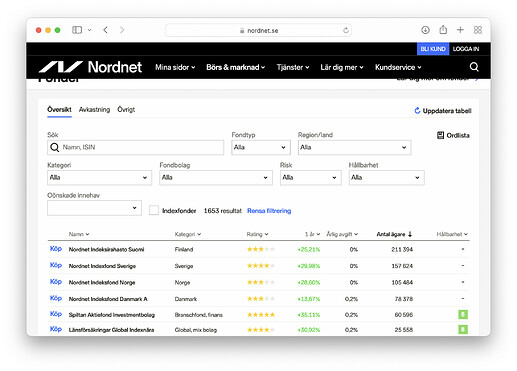Open the Risk dropdown
The image size is (517, 371).
310,178
